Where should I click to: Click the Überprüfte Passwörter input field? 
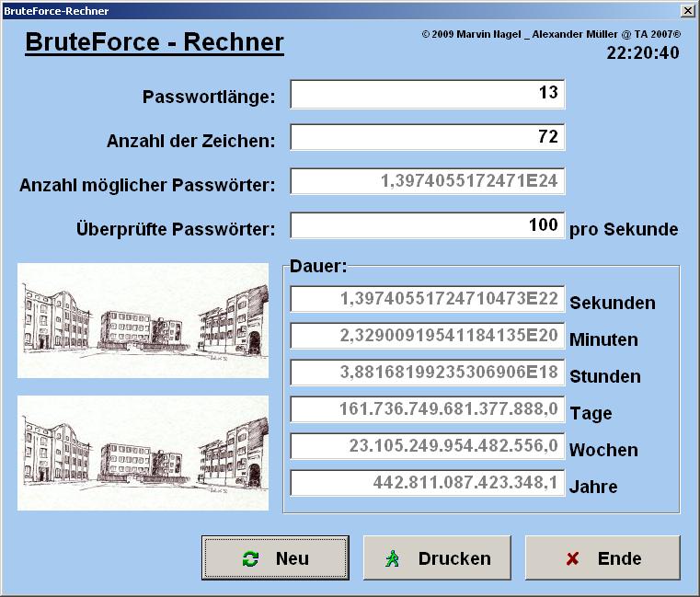(427, 225)
